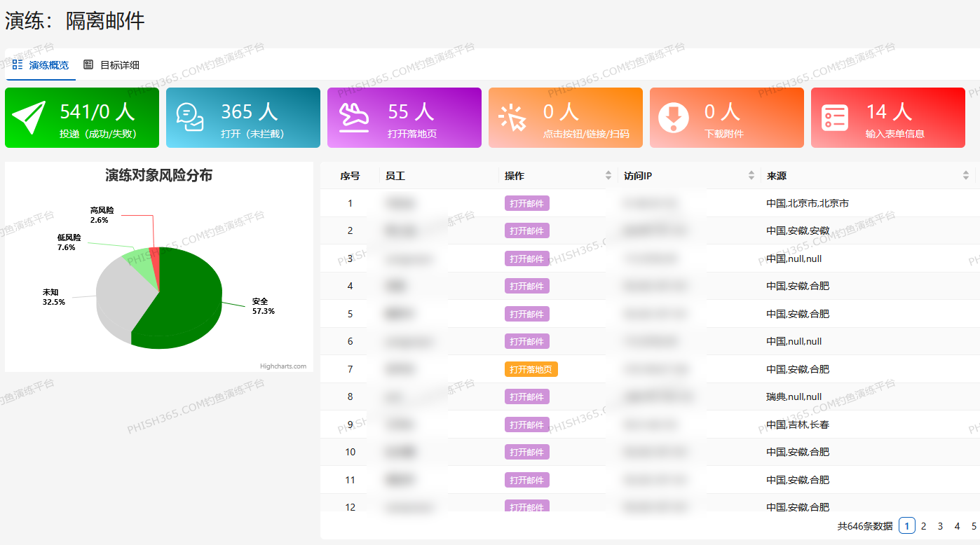Switch to the 目标详细 tab
The image size is (980, 545).
(119, 65)
